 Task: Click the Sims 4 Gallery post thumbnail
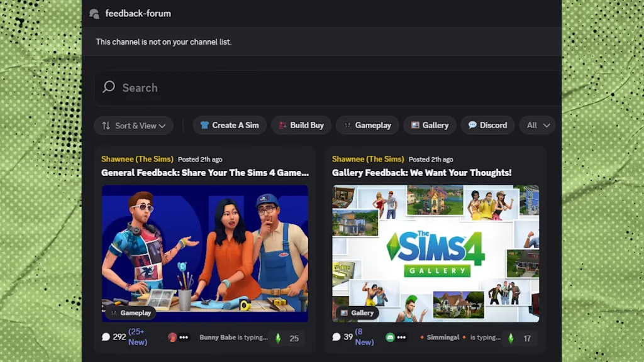(x=435, y=253)
